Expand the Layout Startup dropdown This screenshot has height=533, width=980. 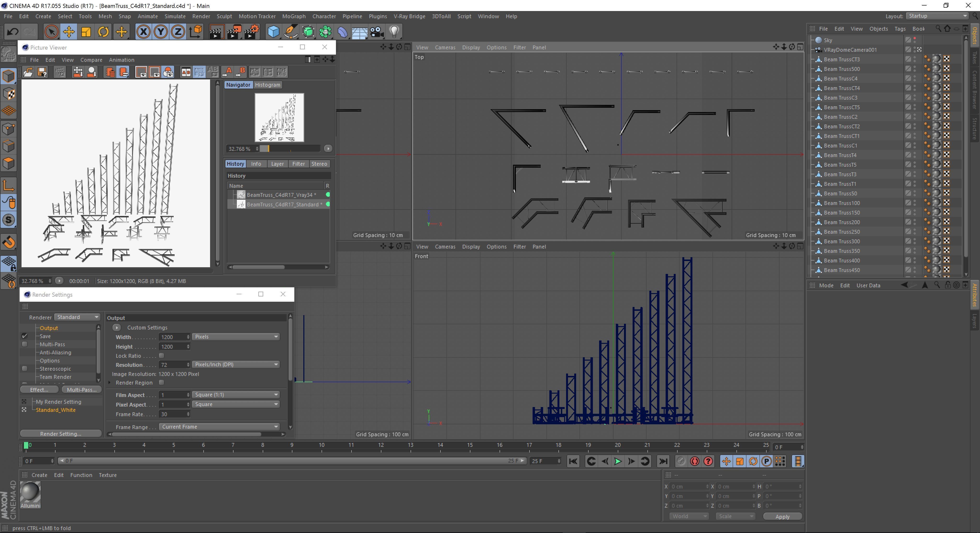click(937, 16)
